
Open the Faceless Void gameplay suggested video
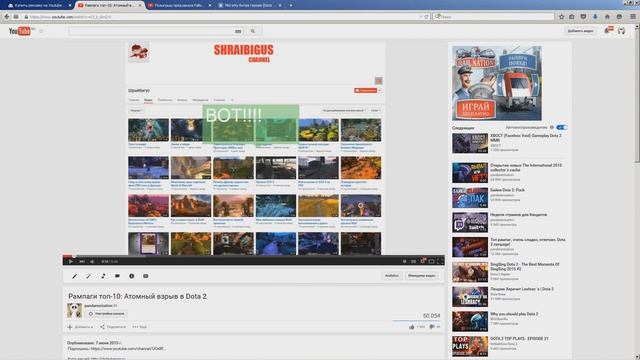pos(509,143)
